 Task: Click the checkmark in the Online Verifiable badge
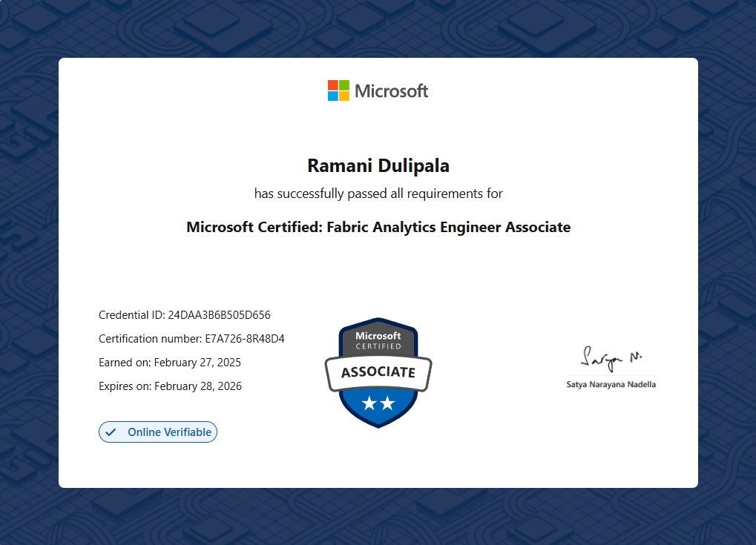point(111,432)
